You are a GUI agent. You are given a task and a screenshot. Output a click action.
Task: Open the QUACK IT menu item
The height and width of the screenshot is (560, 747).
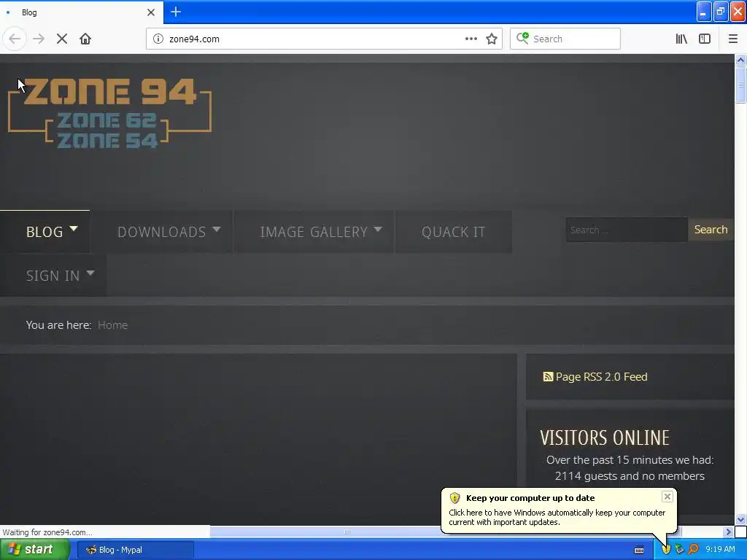[454, 232]
